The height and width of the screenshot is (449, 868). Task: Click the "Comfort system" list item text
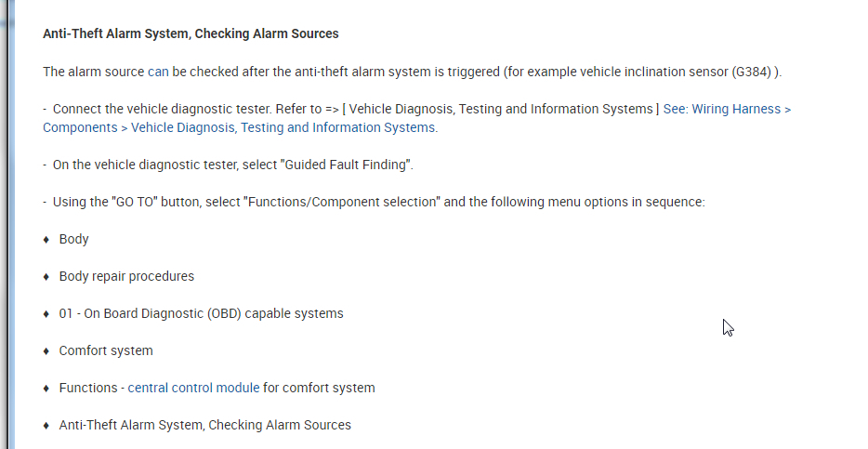106,350
